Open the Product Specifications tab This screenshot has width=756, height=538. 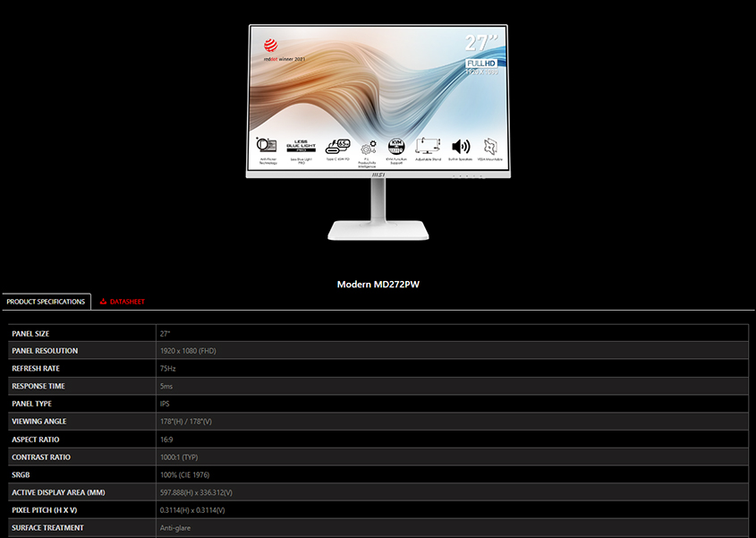[46, 302]
